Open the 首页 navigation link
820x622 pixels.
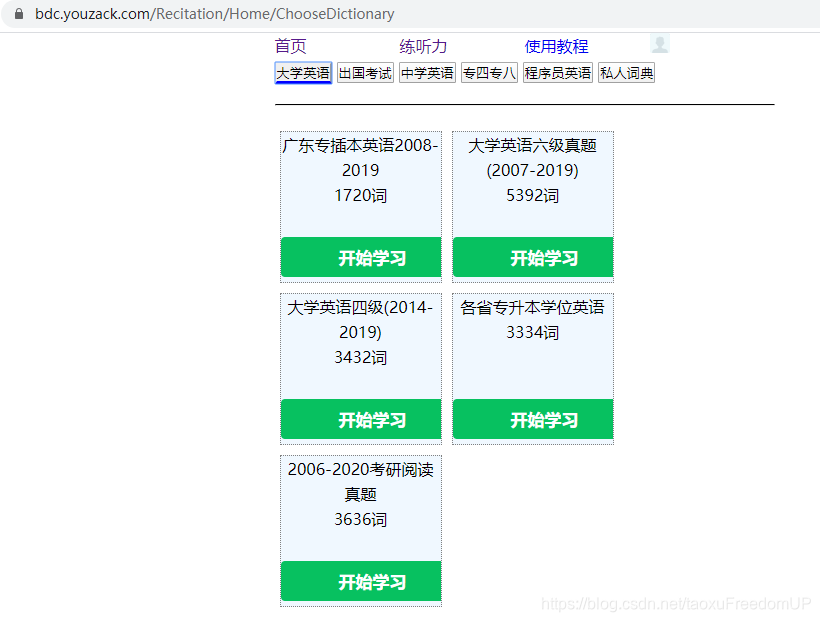click(288, 45)
